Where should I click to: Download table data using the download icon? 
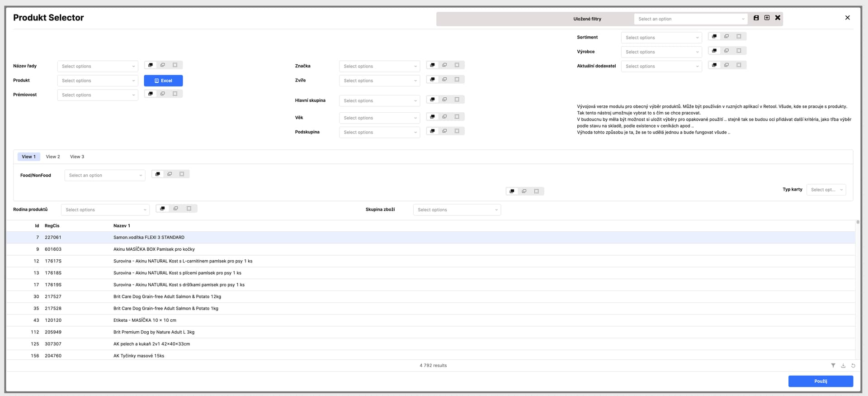(x=843, y=366)
